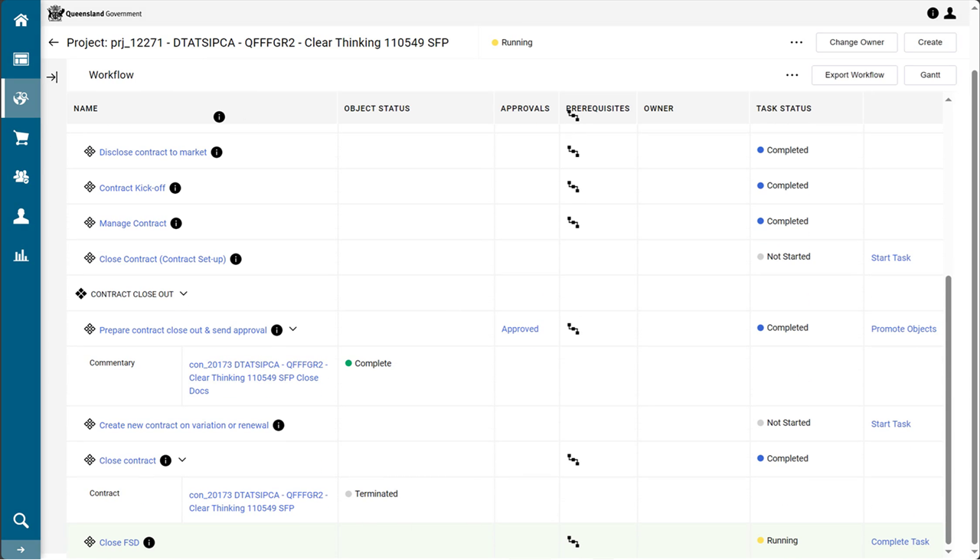Click prerequisites icon in Close FSD row
The image size is (980, 560).
[x=573, y=542]
